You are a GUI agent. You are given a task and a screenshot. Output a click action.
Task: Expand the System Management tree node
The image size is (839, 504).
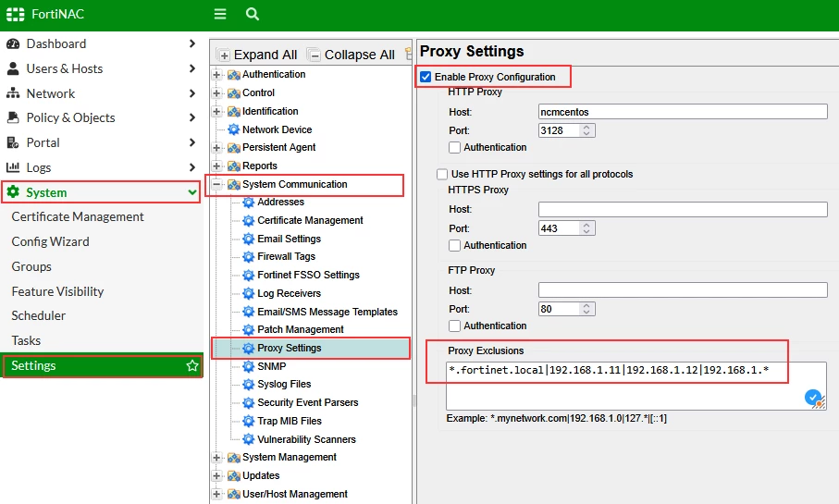[x=216, y=458]
